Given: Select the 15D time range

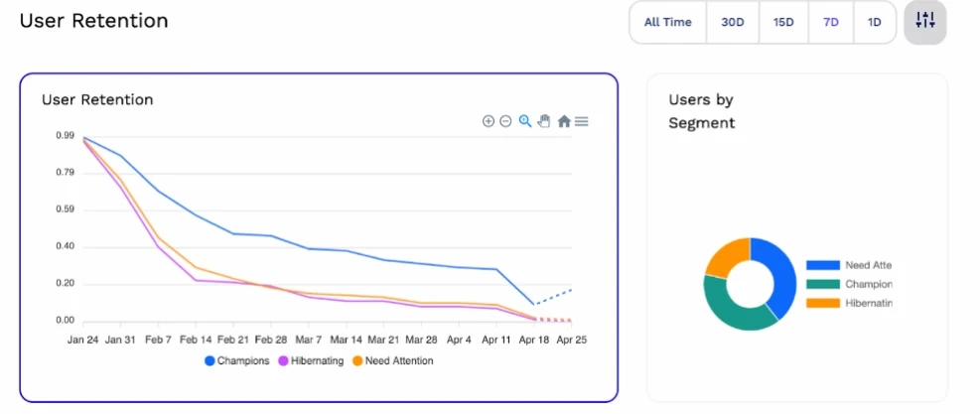Looking at the screenshot, I should tap(783, 23).
